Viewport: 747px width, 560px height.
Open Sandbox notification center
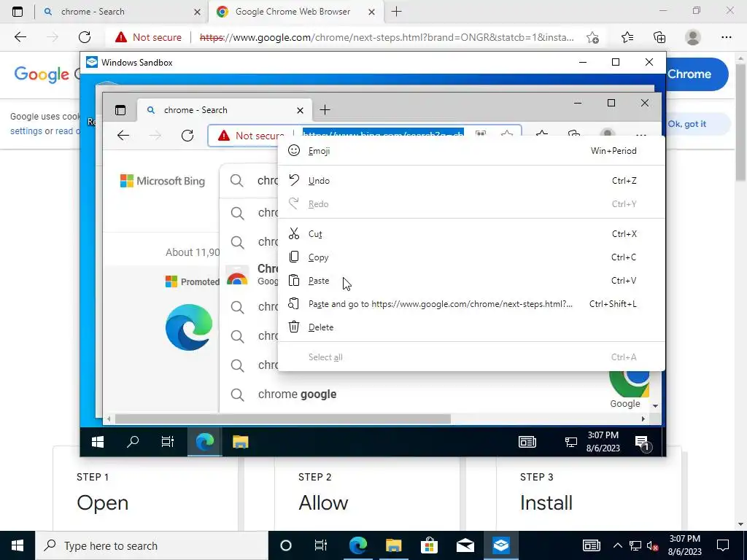coord(642,443)
